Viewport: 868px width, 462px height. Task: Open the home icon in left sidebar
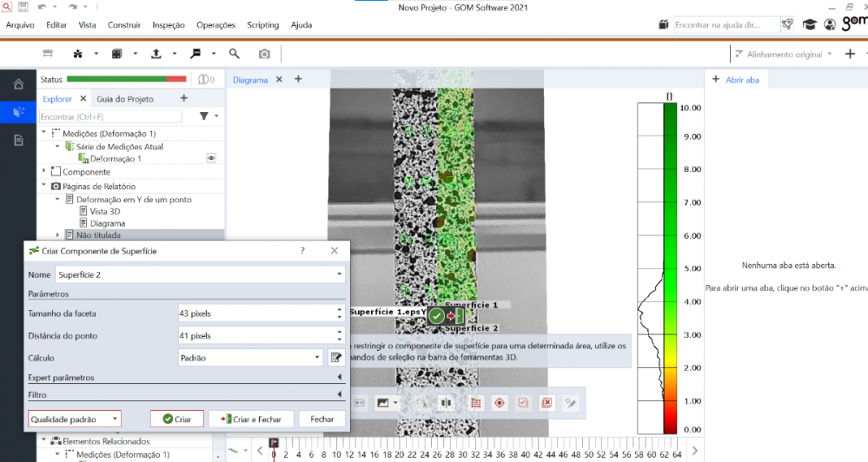click(x=18, y=84)
